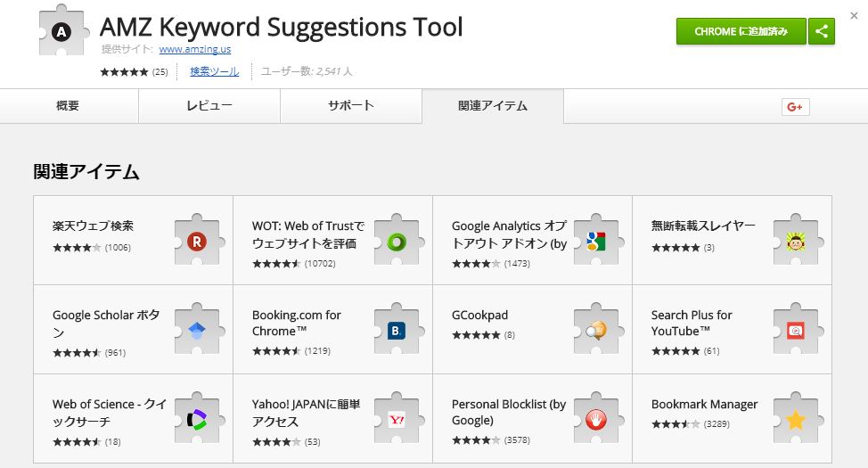The height and width of the screenshot is (468, 868).
Task: Click the share icon button
Action: click(822, 31)
